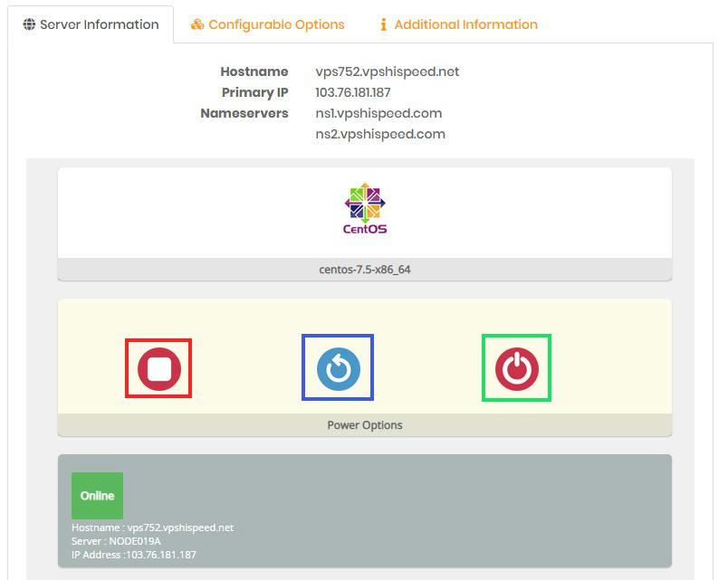728x580 pixels.
Task: Click the blue Reboot server icon
Action: 338,369
